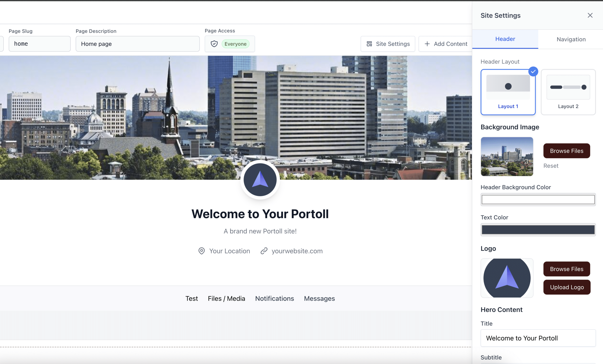The width and height of the screenshot is (603, 364).
Task: Open the Files / Media nav item
Action: coord(226,299)
